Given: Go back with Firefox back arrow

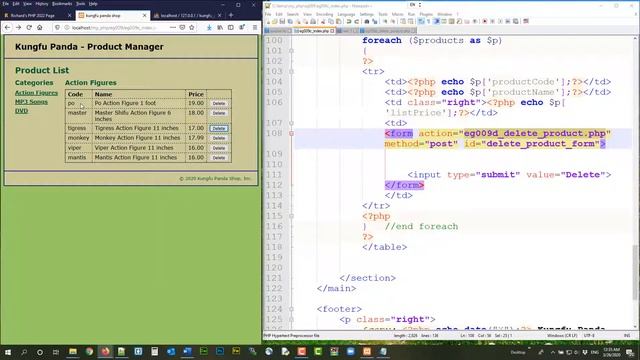Looking at the screenshot, I should pyautogui.click(x=8, y=27).
